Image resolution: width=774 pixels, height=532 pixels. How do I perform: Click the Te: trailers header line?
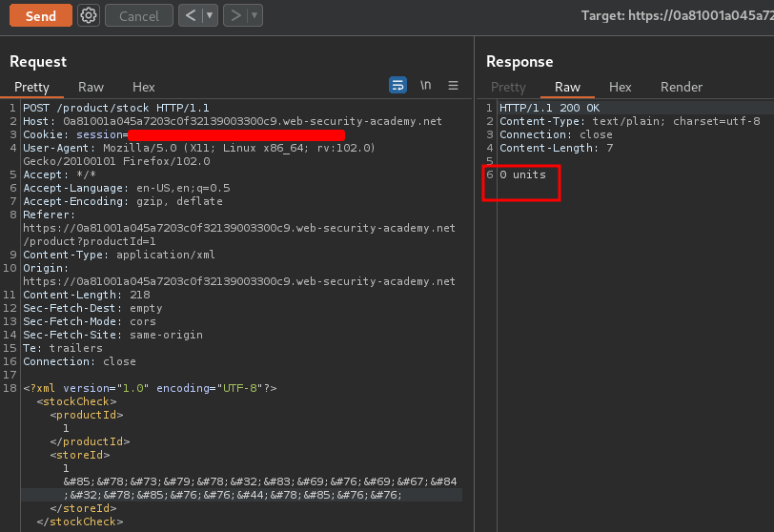(x=63, y=348)
